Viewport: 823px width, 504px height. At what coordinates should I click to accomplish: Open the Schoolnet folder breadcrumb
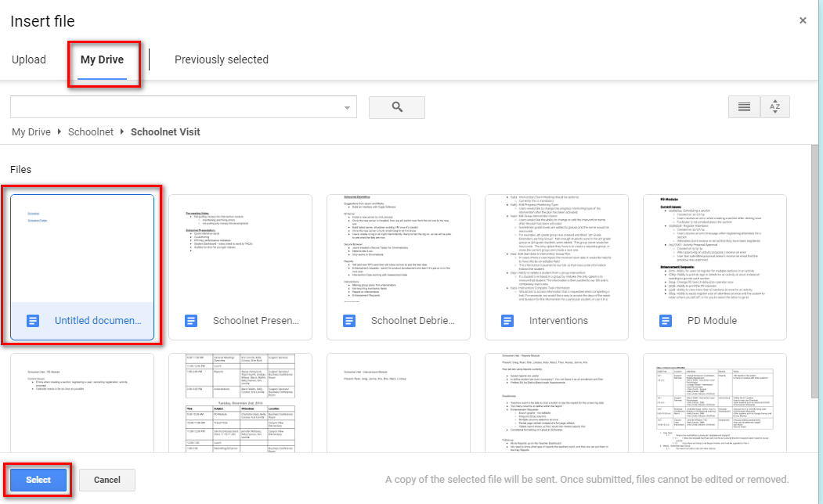pos(90,131)
